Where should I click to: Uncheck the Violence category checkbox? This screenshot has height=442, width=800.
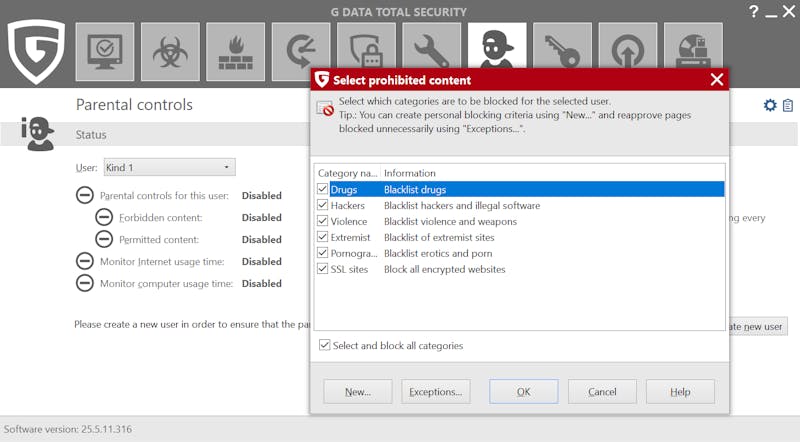point(322,220)
